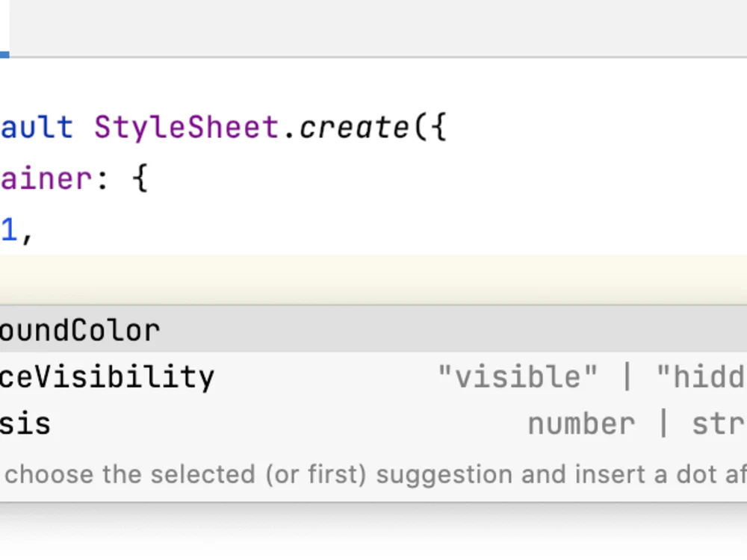747x560 pixels.
Task: Click the empty gray editor tab bar
Action: tap(378, 28)
